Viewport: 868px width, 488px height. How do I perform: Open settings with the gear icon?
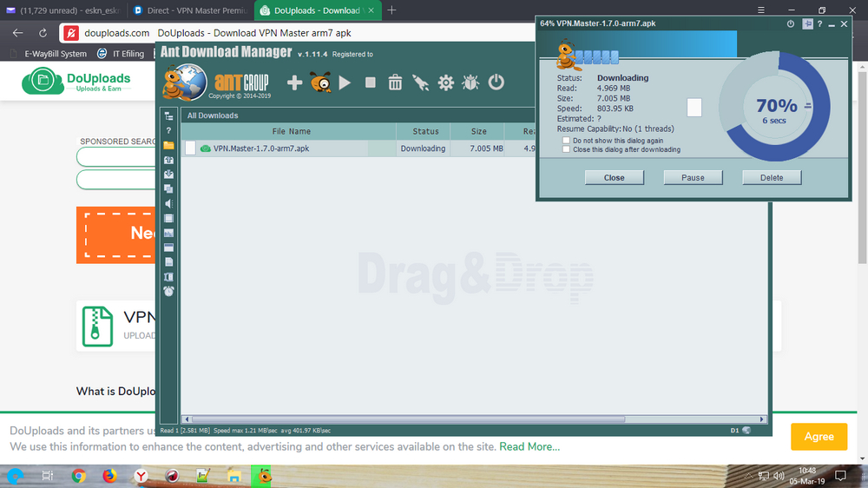[x=445, y=82]
